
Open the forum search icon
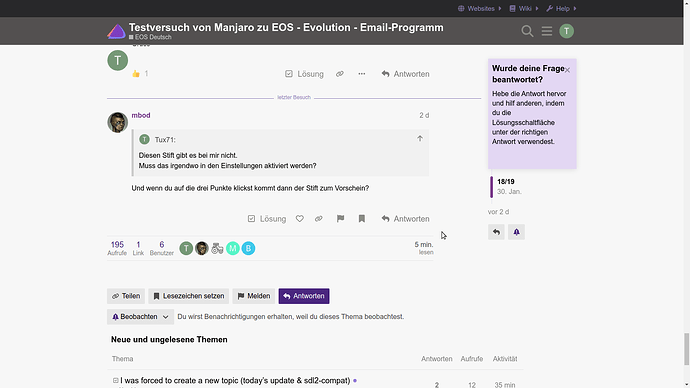[527, 31]
